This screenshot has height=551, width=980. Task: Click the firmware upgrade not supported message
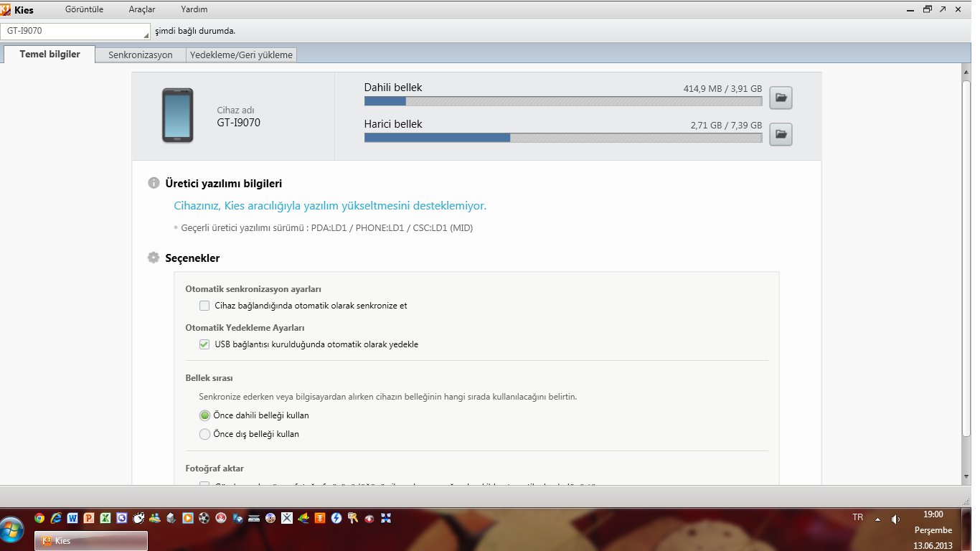(330, 206)
